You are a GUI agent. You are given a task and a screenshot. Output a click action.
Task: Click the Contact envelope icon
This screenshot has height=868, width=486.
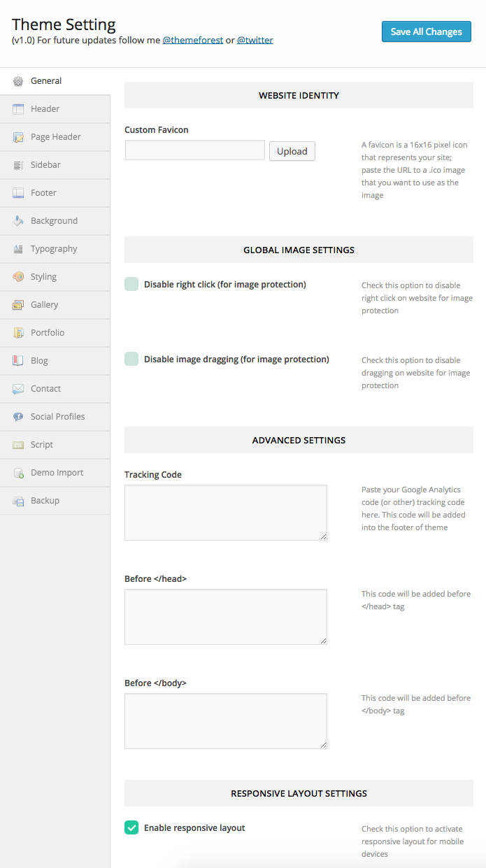click(18, 389)
